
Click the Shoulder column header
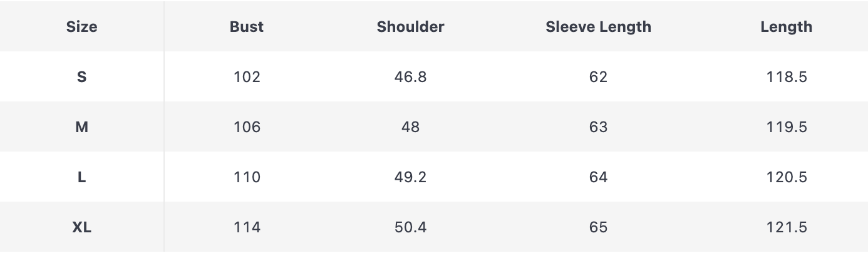tap(410, 27)
